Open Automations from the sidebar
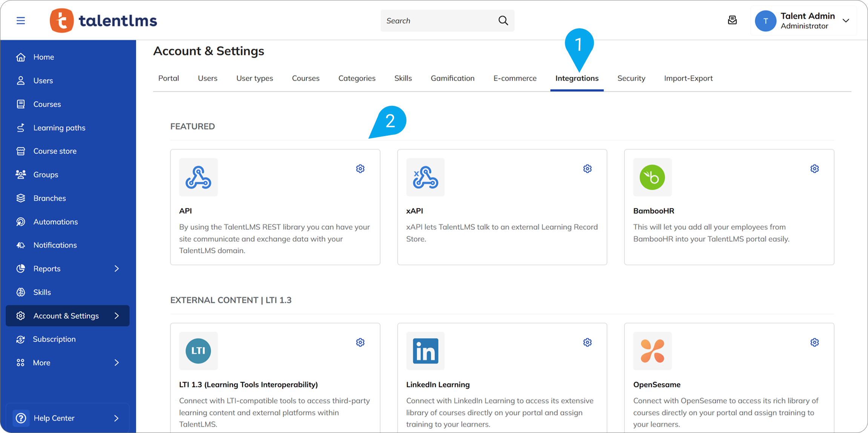 coord(55,222)
